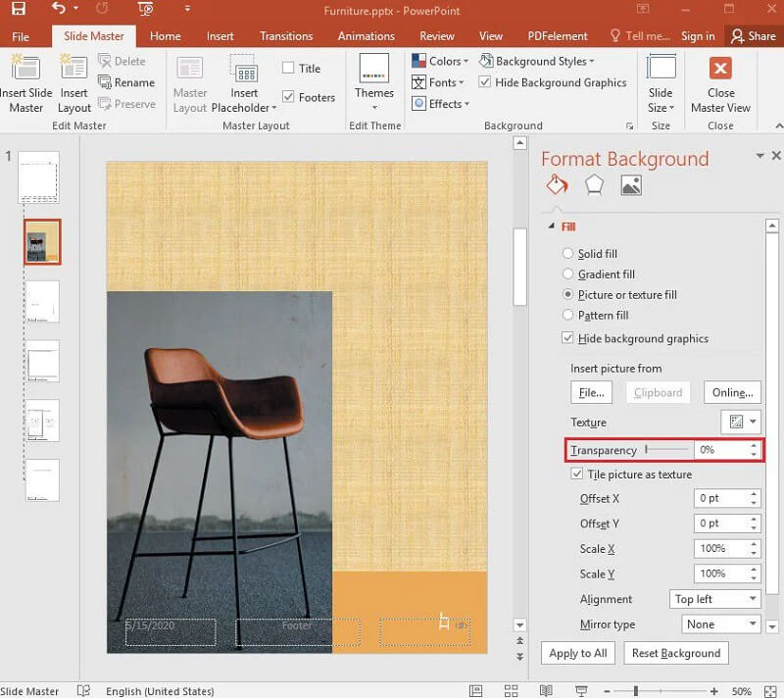Open the Fill options icon in Format Background

click(x=557, y=185)
